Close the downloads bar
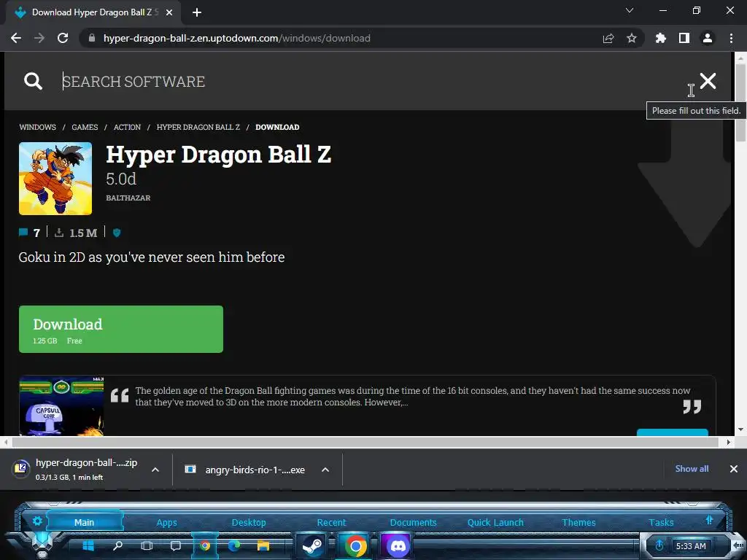This screenshot has height=560, width=747. (734, 469)
